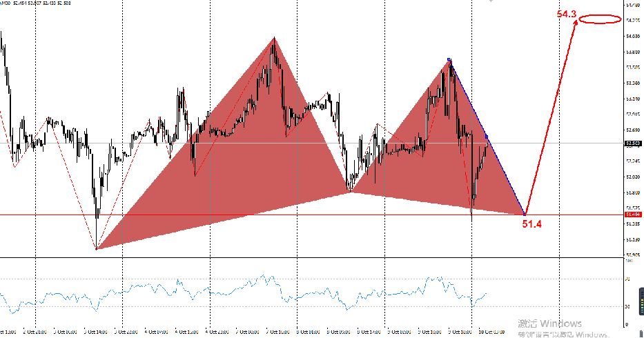
Task: Click the "7 Oct 16:00" time axis label
Action: pyautogui.click(x=279, y=332)
